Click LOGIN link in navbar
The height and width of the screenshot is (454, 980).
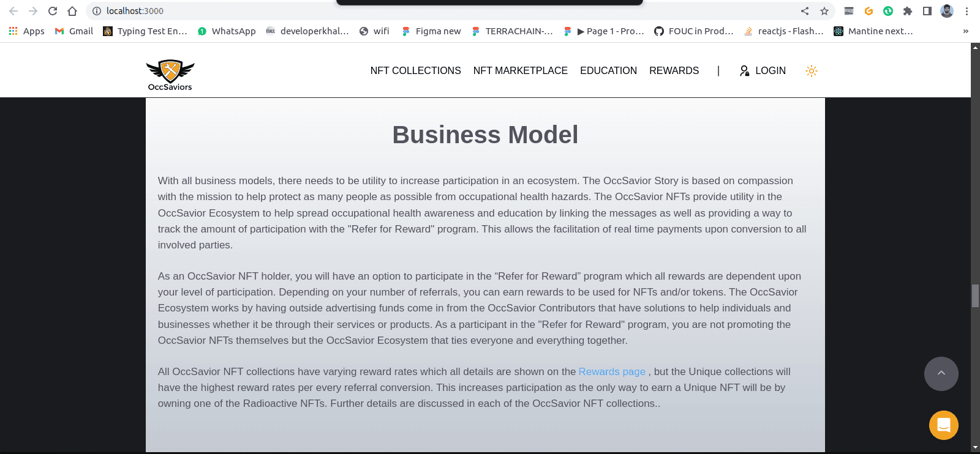pos(771,71)
